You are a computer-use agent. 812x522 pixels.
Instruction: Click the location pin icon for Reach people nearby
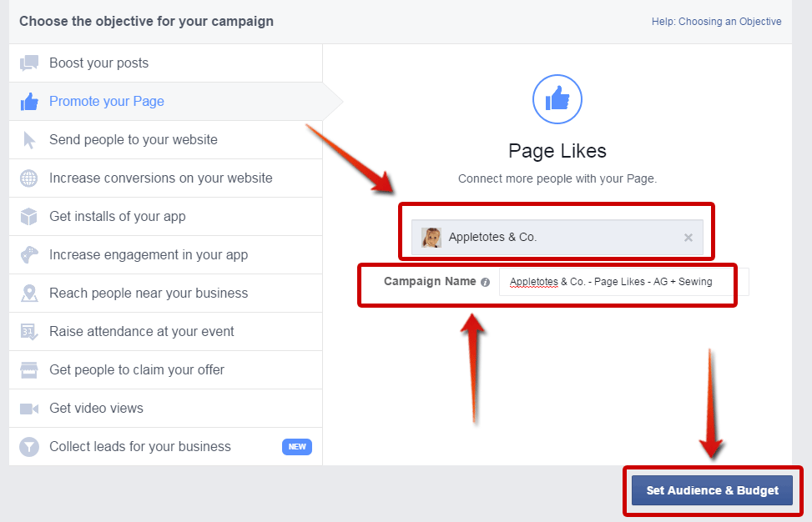tap(28, 293)
